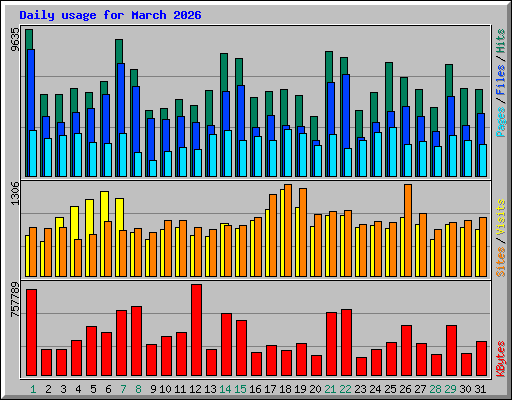The height and width of the screenshot is (400, 512).
Task: Click day 22 on the date axis
Action: tap(345, 389)
